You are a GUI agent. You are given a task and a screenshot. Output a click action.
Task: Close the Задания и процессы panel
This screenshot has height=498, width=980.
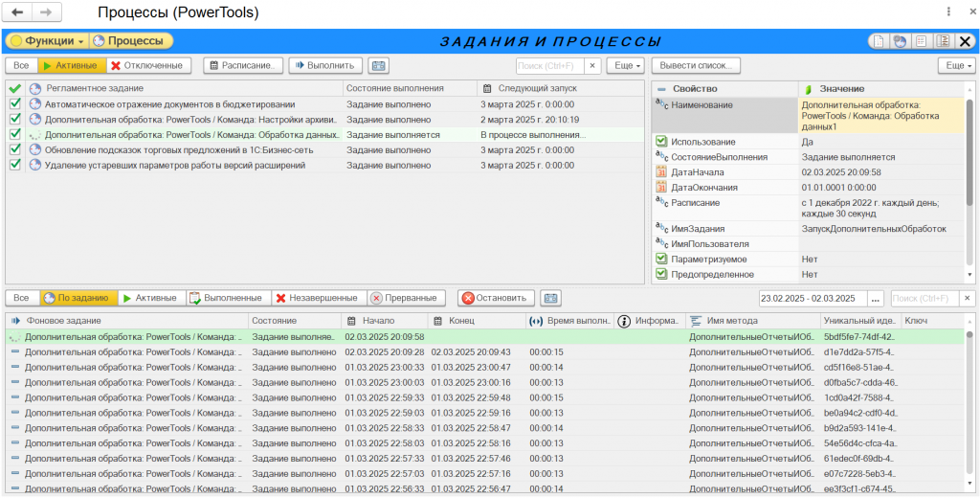tap(965, 42)
